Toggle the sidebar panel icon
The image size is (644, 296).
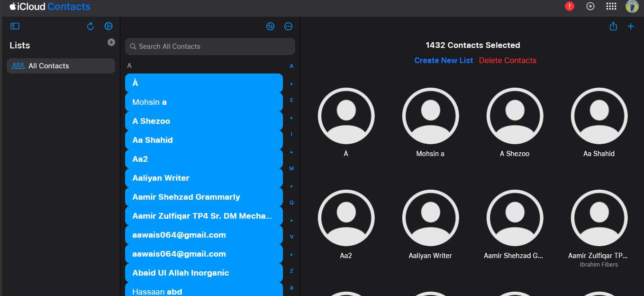point(15,27)
